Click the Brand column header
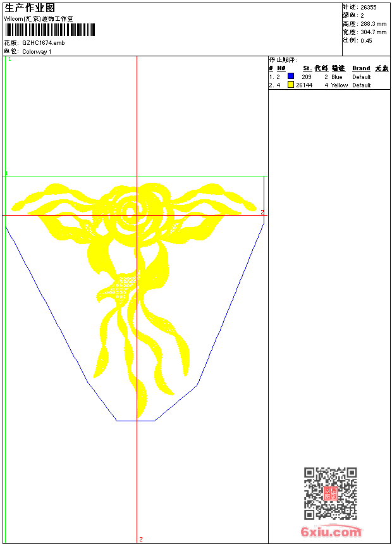 point(361,68)
